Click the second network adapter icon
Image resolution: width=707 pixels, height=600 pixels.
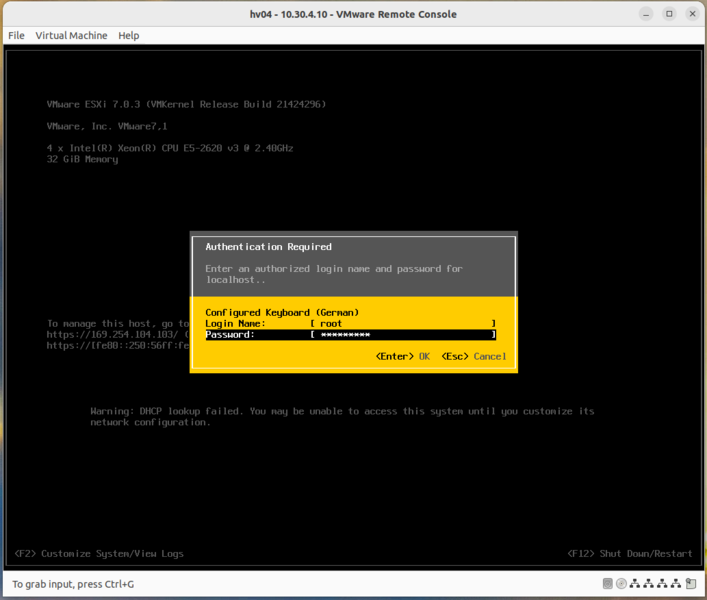pyautogui.click(x=649, y=584)
